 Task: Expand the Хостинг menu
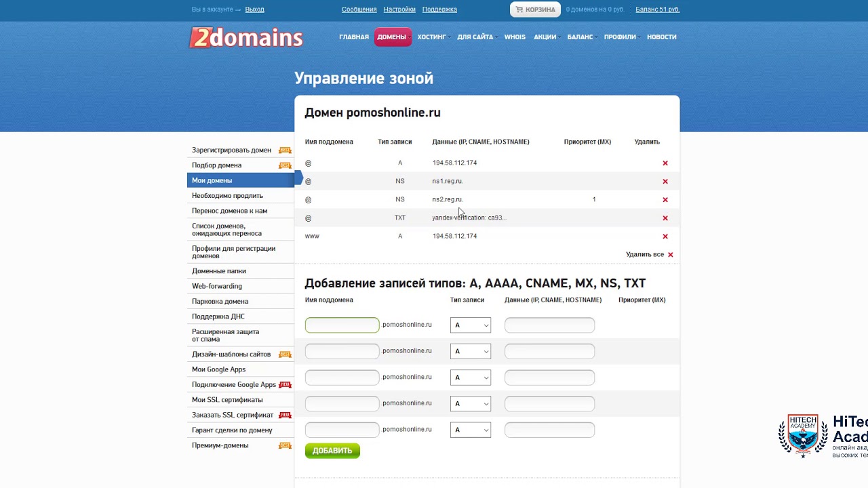coord(433,37)
